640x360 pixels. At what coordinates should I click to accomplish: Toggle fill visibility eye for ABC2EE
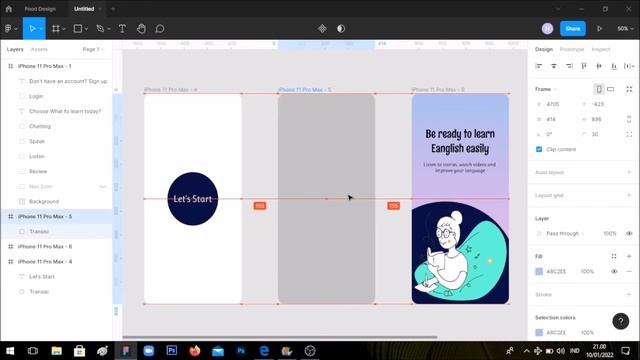[x=614, y=271]
